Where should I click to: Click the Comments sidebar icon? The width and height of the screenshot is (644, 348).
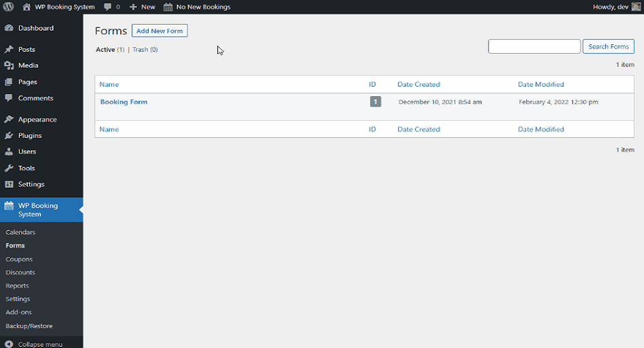click(x=9, y=98)
